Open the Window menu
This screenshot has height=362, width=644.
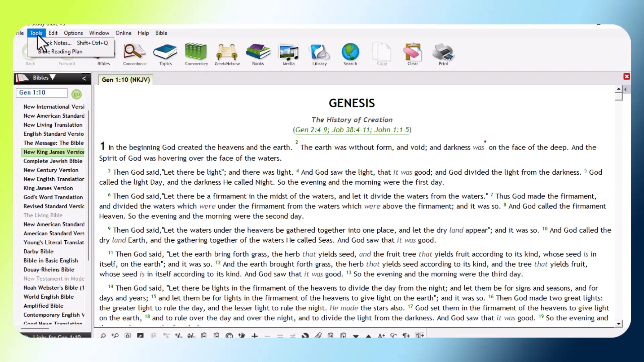coord(99,33)
